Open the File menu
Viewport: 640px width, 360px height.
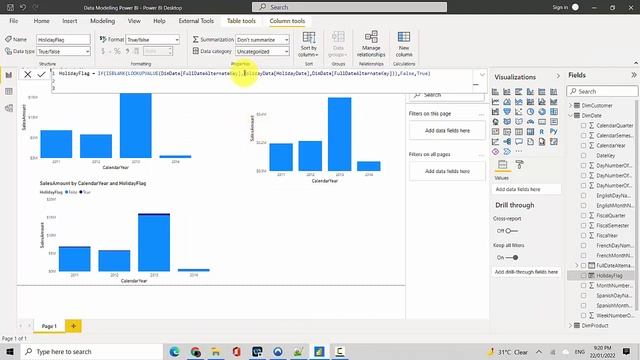pyautogui.click(x=13, y=21)
